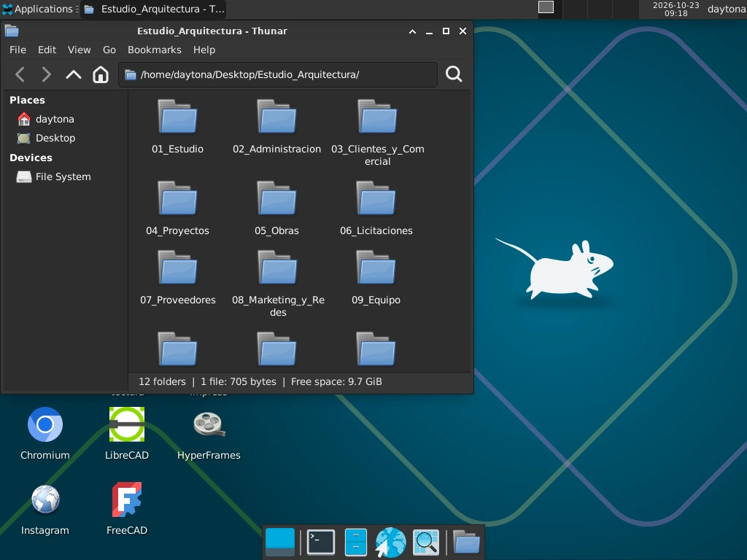
Task: Open the folder icon at the dock's right end
Action: (x=466, y=542)
